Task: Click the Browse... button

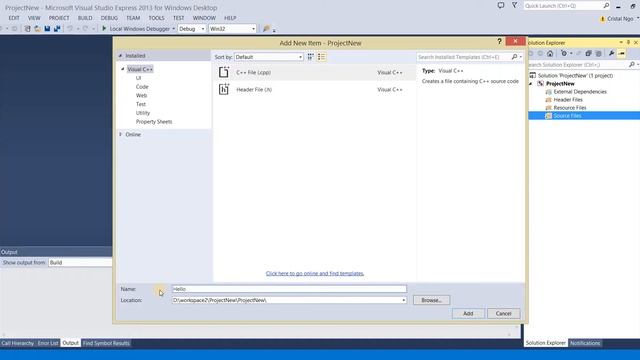Action: pos(431,300)
